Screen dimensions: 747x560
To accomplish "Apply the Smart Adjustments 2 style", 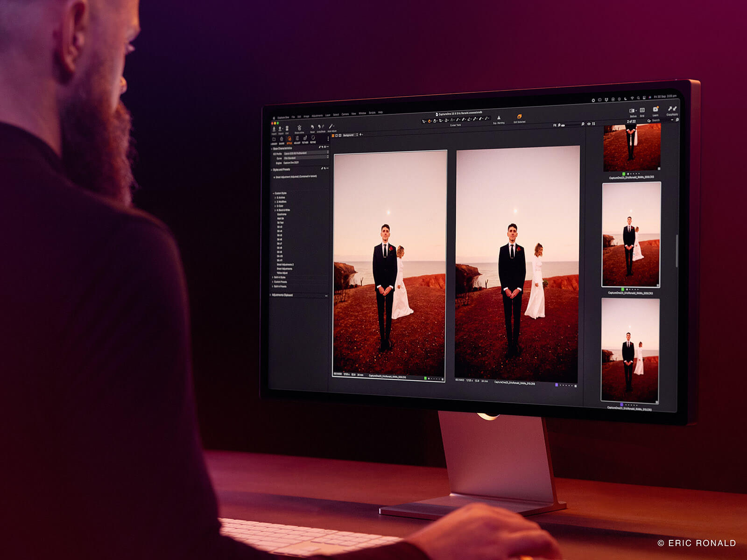I will tap(285, 265).
